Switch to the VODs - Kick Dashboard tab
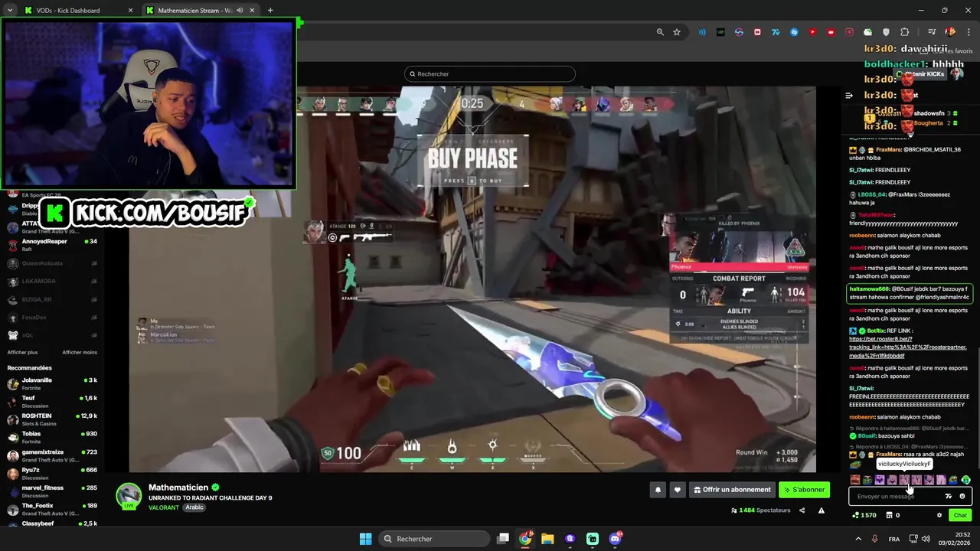Image resolution: width=980 pixels, height=551 pixels. 77,11
